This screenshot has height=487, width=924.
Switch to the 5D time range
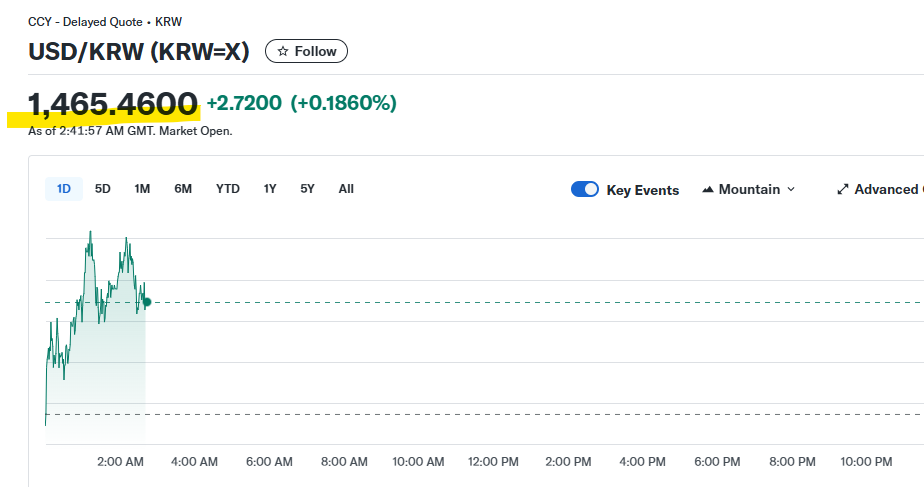pyautogui.click(x=103, y=189)
